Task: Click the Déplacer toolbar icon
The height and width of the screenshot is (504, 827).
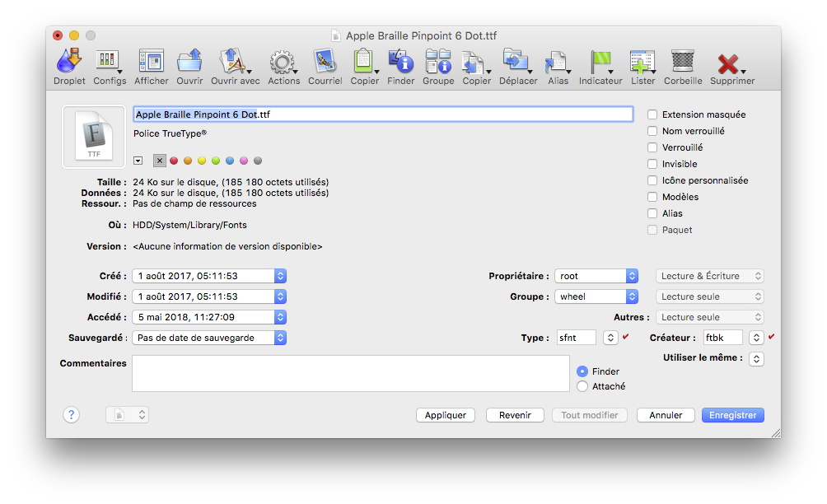Action: (517, 61)
